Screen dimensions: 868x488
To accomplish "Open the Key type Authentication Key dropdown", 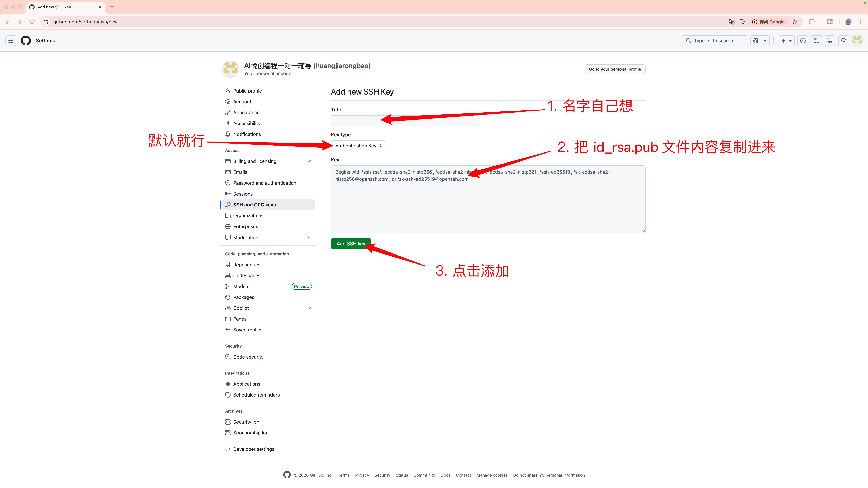I will (x=358, y=146).
